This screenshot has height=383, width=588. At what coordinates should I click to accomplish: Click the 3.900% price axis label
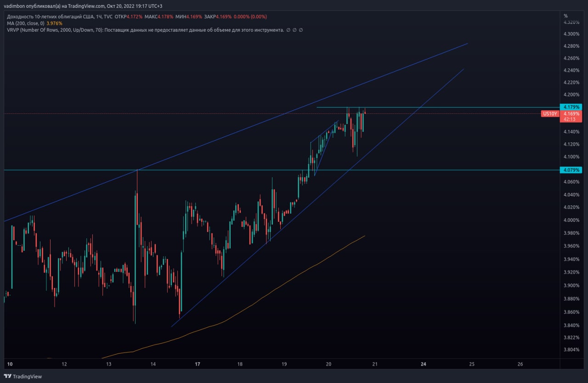tap(571, 285)
